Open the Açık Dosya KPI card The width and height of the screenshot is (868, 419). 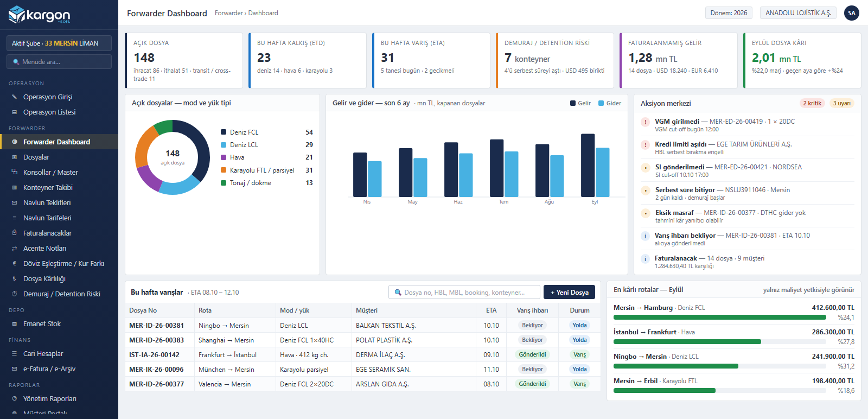tap(184, 60)
